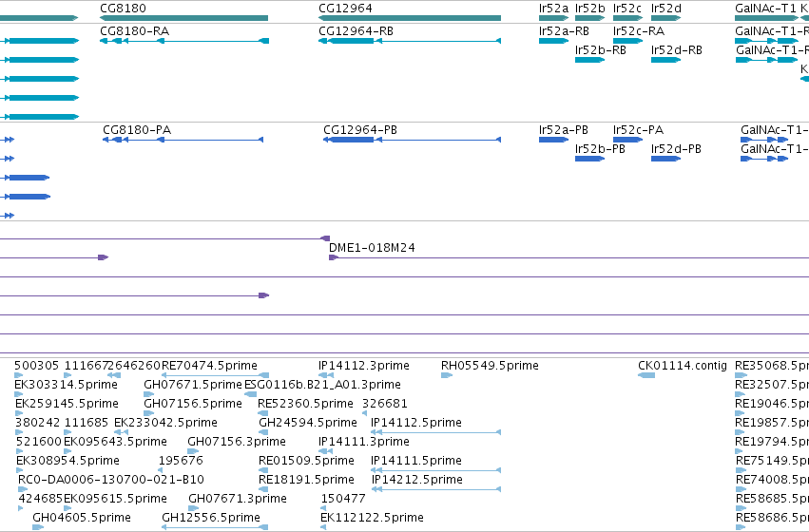Select the 521600 EST label
This screenshot has height=532, width=809.
[39, 442]
